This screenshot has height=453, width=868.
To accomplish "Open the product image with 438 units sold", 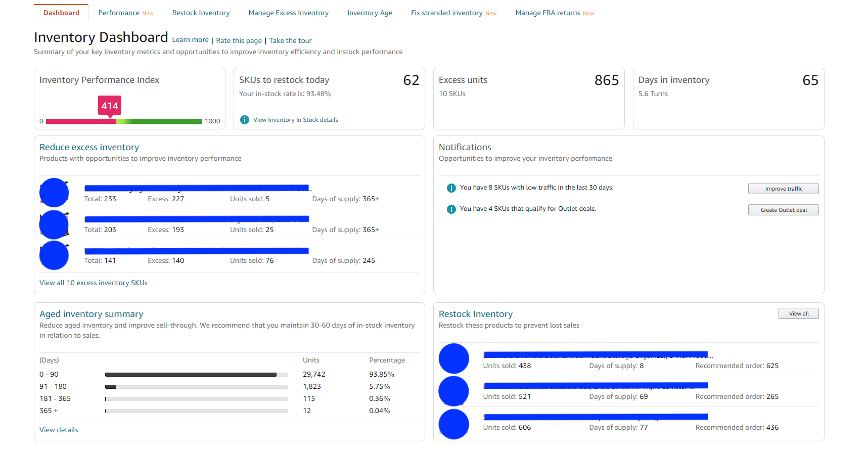I will (454, 358).
